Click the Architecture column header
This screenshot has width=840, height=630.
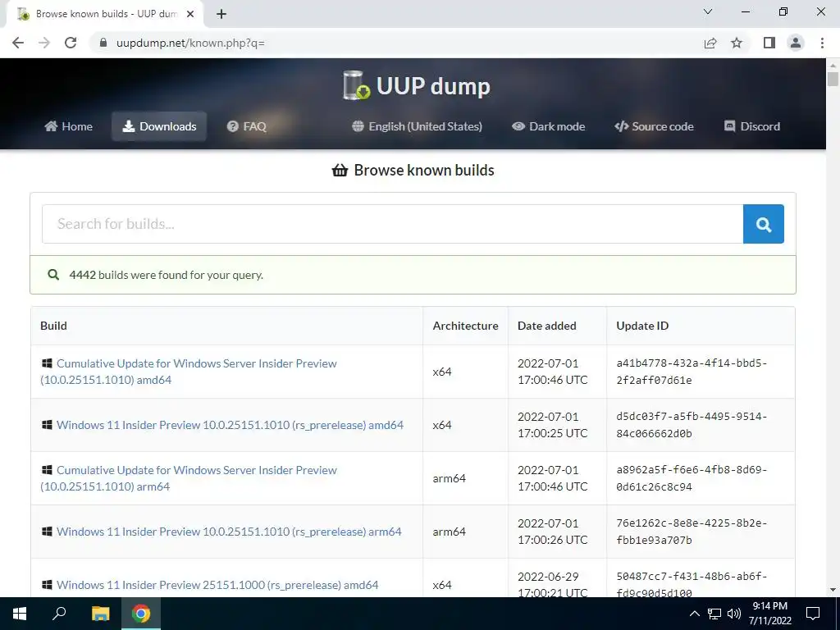466,326
